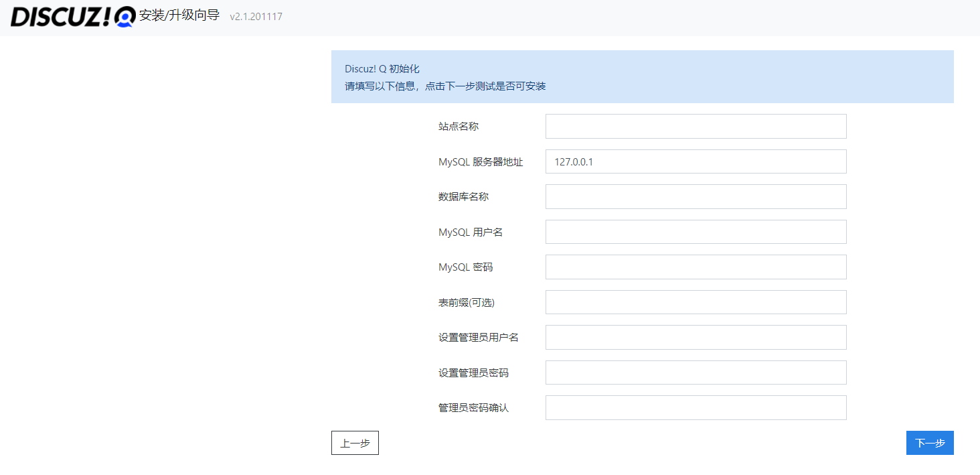Click the 站点名称 label text
Screen dimensions: 980x475
(459, 126)
